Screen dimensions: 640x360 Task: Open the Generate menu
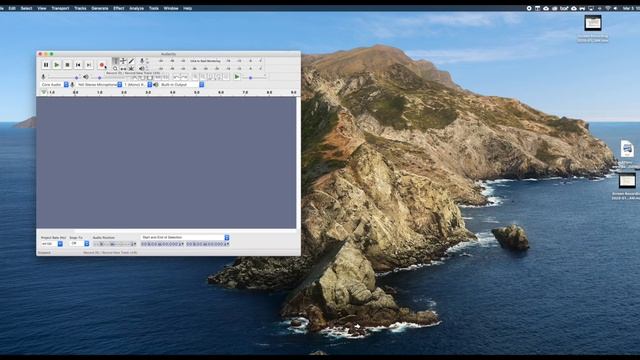(x=100, y=8)
